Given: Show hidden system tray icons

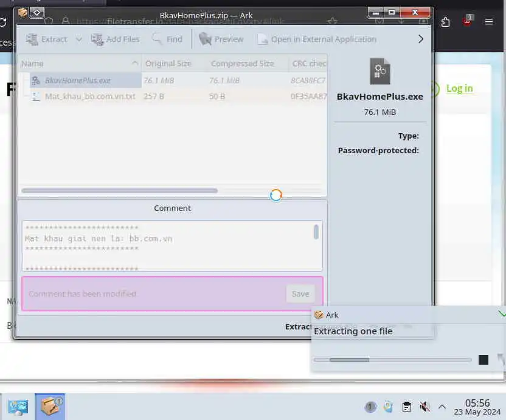Looking at the screenshot, I should click(x=442, y=407).
